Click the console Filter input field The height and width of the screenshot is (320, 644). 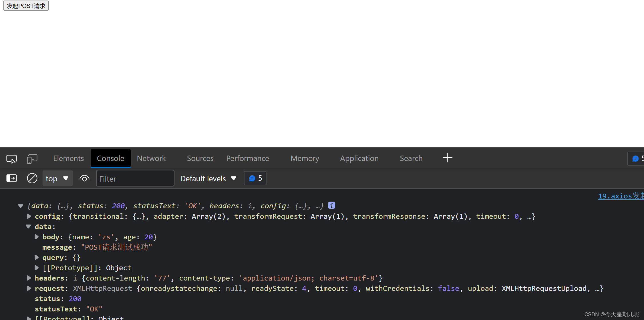tap(135, 178)
